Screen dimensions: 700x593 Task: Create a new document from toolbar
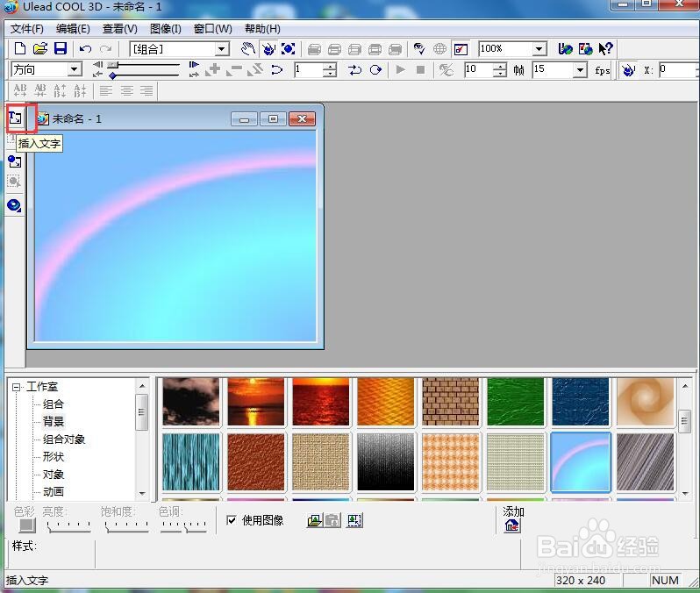pos(20,48)
